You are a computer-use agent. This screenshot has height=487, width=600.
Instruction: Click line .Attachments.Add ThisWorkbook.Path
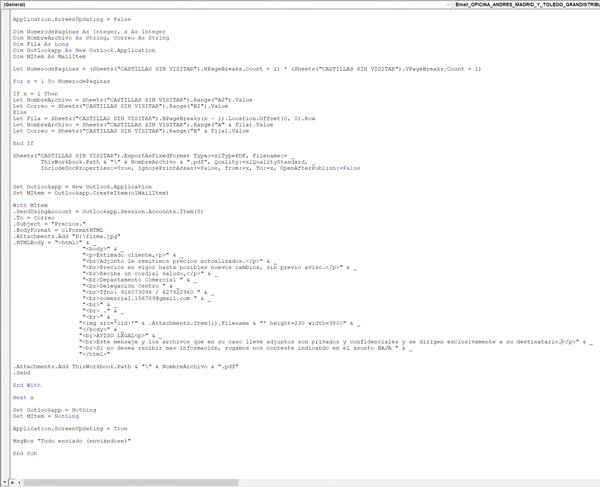(126, 366)
